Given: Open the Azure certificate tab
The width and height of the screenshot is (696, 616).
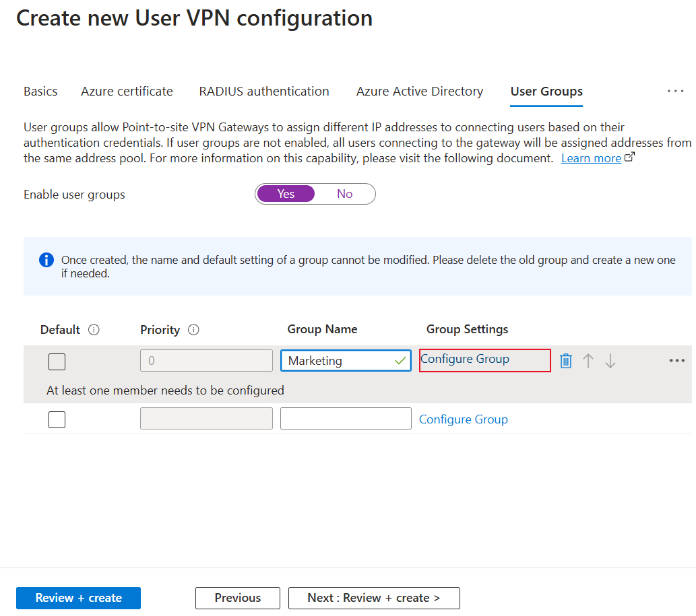Looking at the screenshot, I should pos(127,92).
